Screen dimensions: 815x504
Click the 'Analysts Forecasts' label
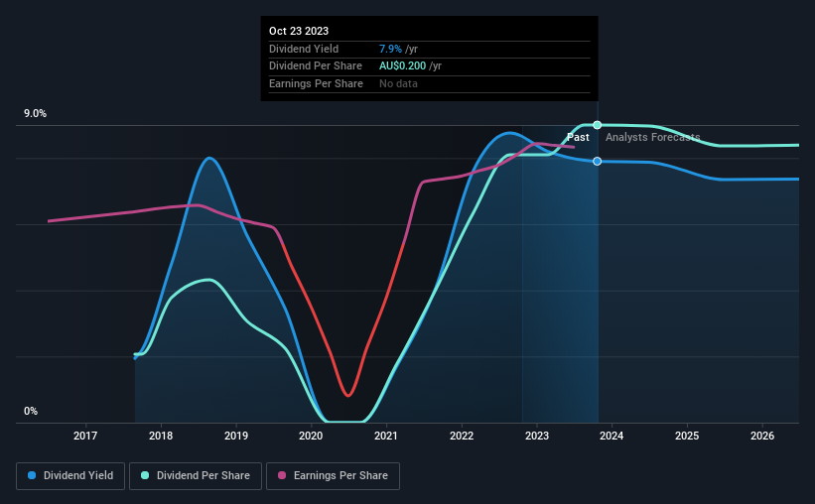[x=653, y=137]
